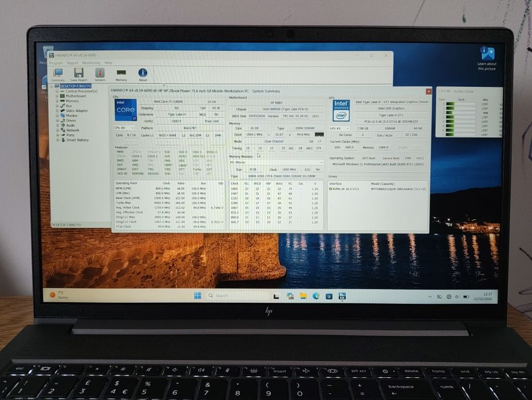The image size is (532, 400).
Task: Open Task View on the taskbar
Action: click(276, 296)
